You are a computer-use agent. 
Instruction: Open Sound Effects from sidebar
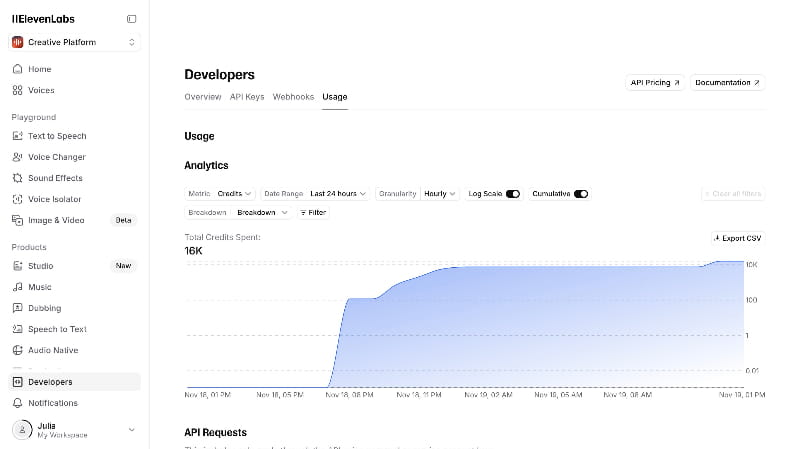pyautogui.click(x=74, y=178)
